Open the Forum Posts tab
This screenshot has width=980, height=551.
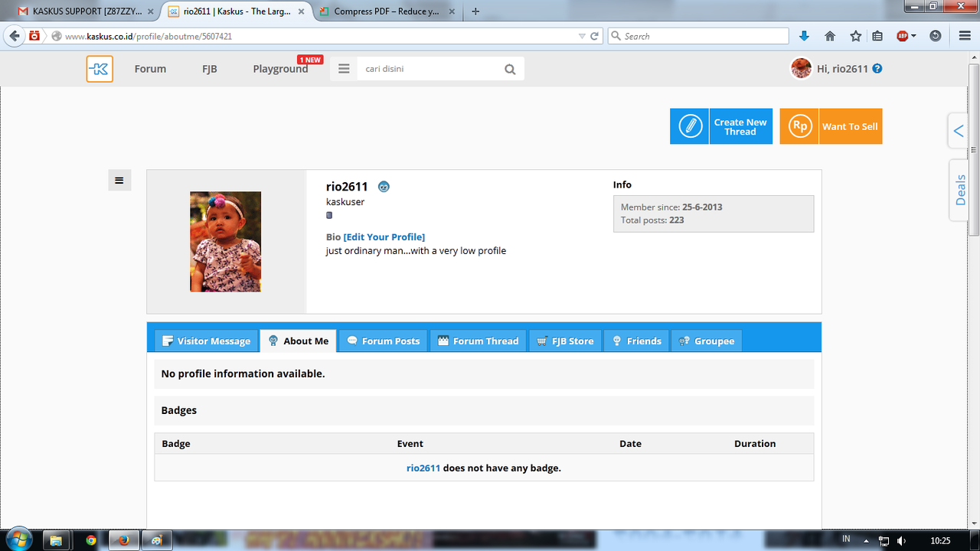tap(384, 341)
